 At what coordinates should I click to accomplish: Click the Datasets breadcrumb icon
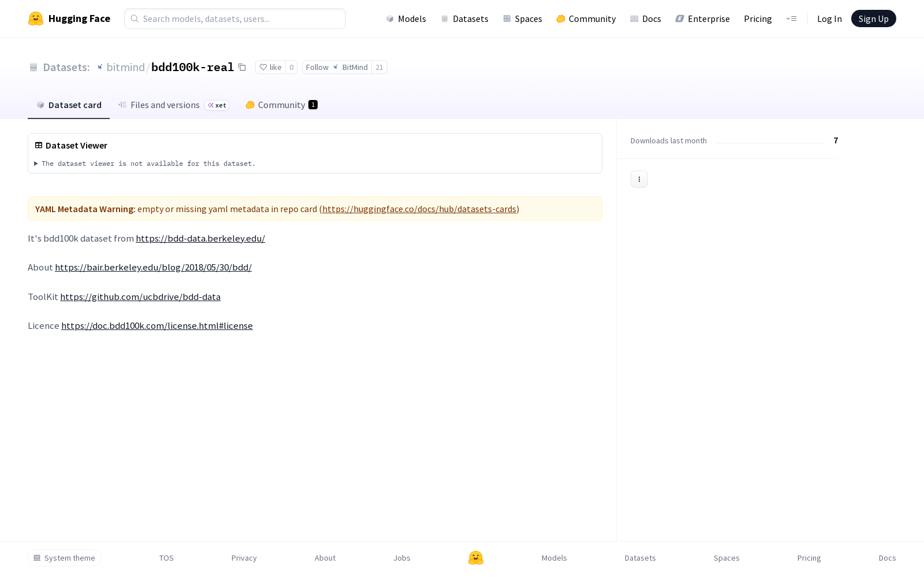click(x=33, y=68)
